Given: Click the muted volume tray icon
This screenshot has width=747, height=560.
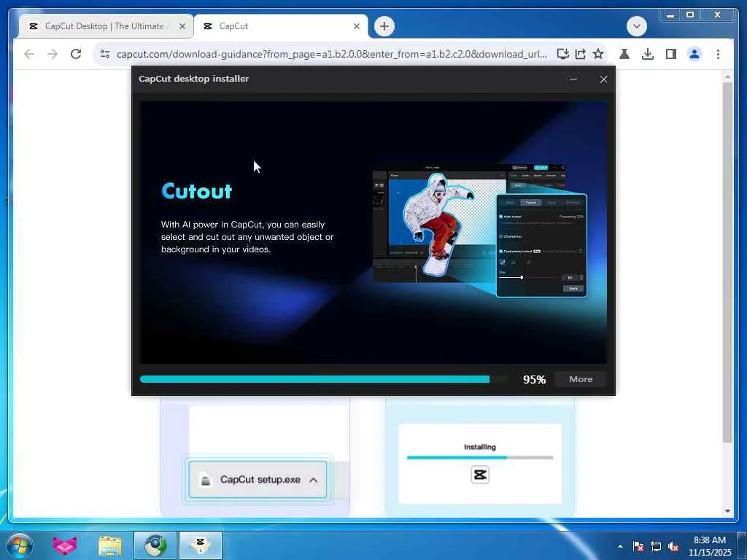Looking at the screenshot, I should tap(673, 546).
